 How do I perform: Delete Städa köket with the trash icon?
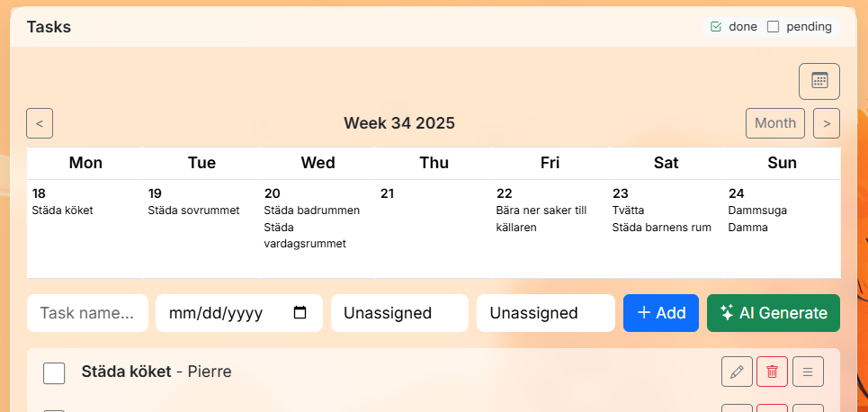(x=772, y=372)
